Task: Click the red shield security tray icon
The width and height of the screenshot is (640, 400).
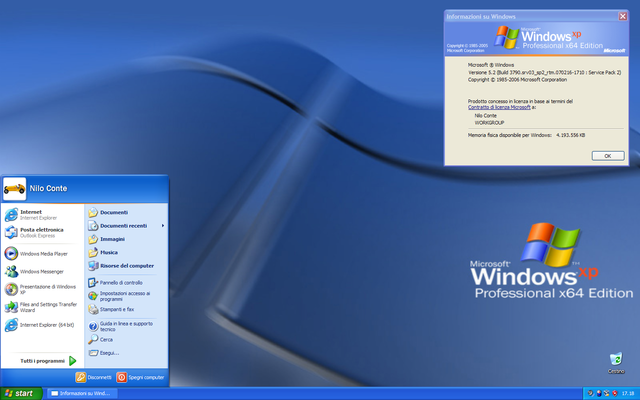Action: point(614,393)
